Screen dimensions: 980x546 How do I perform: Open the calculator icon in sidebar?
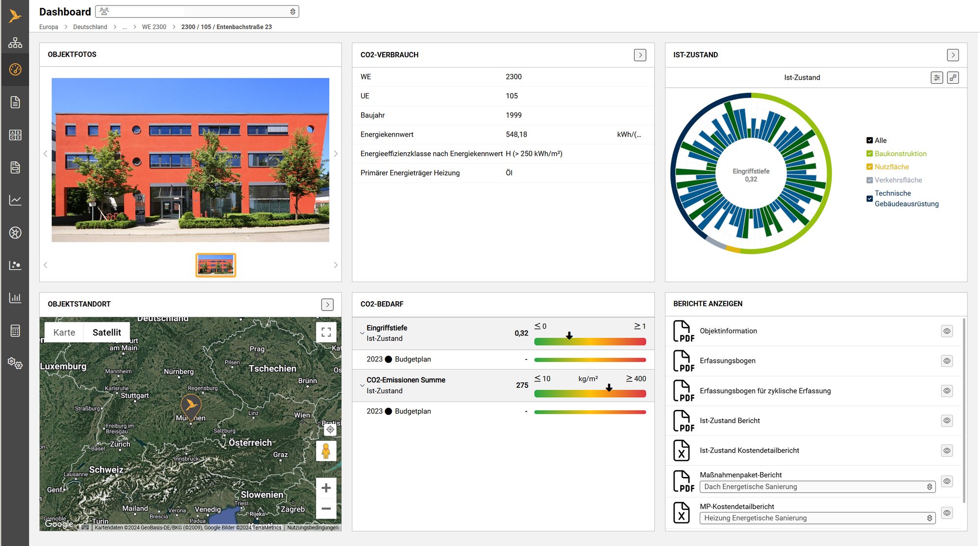click(15, 331)
